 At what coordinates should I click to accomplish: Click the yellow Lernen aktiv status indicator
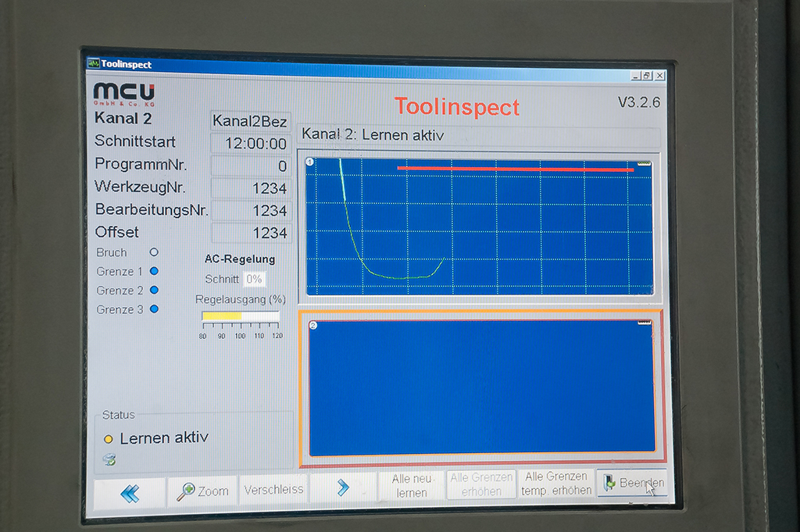(x=108, y=439)
